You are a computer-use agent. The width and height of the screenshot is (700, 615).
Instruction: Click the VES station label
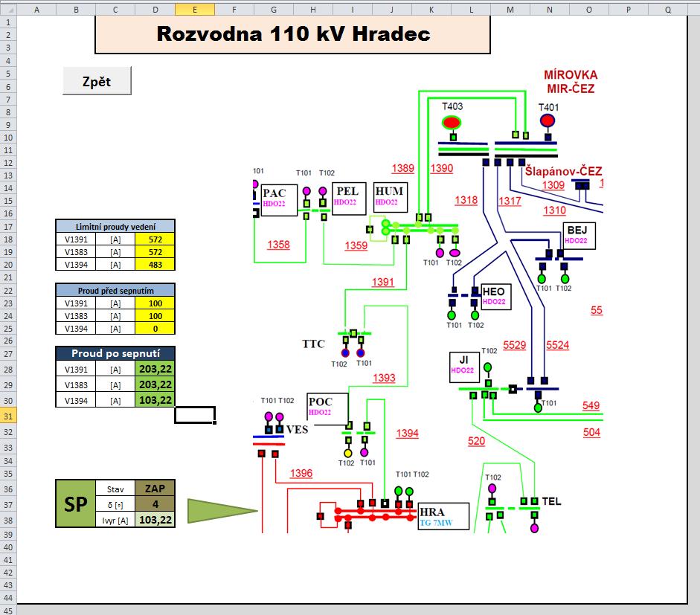click(x=297, y=429)
